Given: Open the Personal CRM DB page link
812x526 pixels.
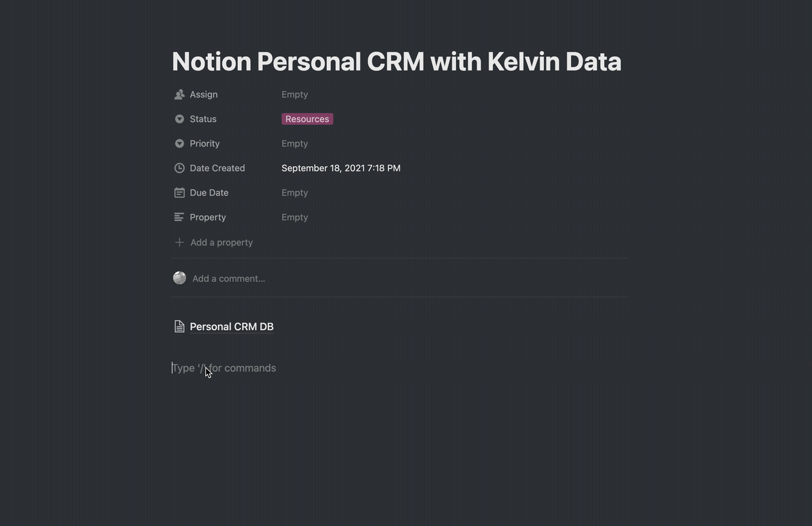Looking at the screenshot, I should 232,326.
